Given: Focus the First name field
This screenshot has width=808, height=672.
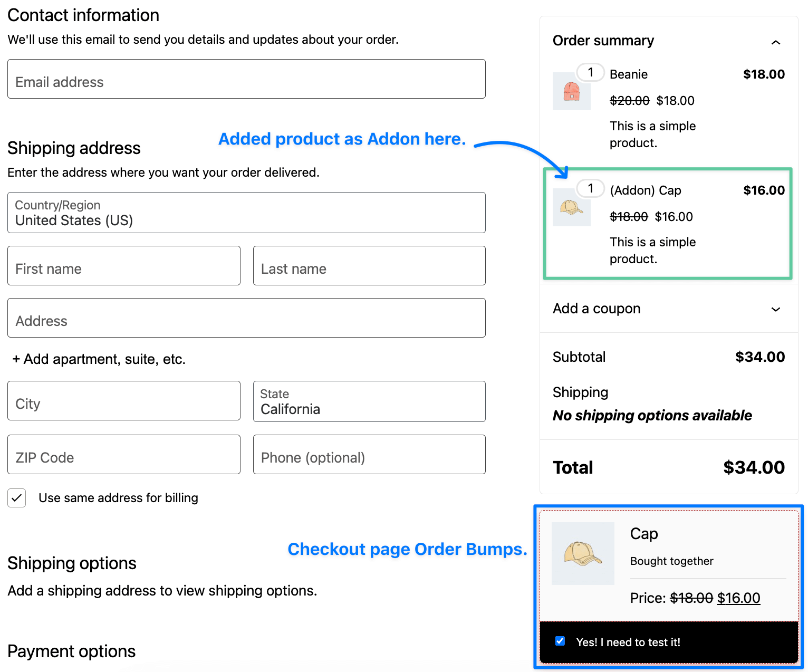Looking at the screenshot, I should 124,266.
